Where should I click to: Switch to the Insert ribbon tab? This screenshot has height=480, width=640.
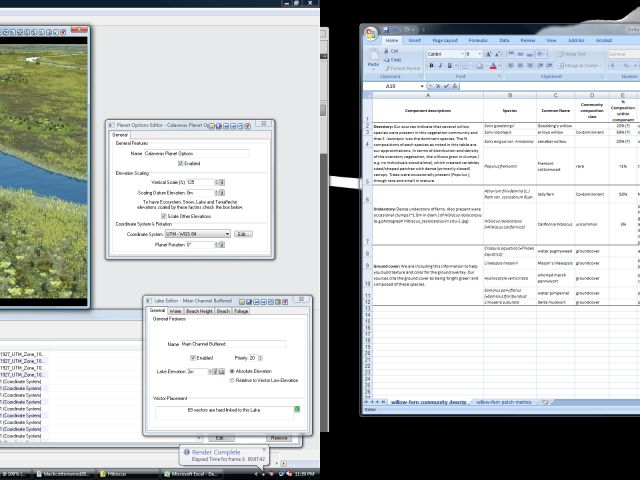pos(414,40)
